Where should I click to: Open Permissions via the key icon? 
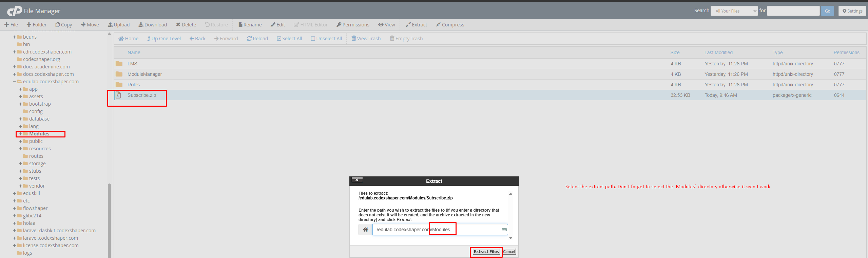pyautogui.click(x=339, y=25)
